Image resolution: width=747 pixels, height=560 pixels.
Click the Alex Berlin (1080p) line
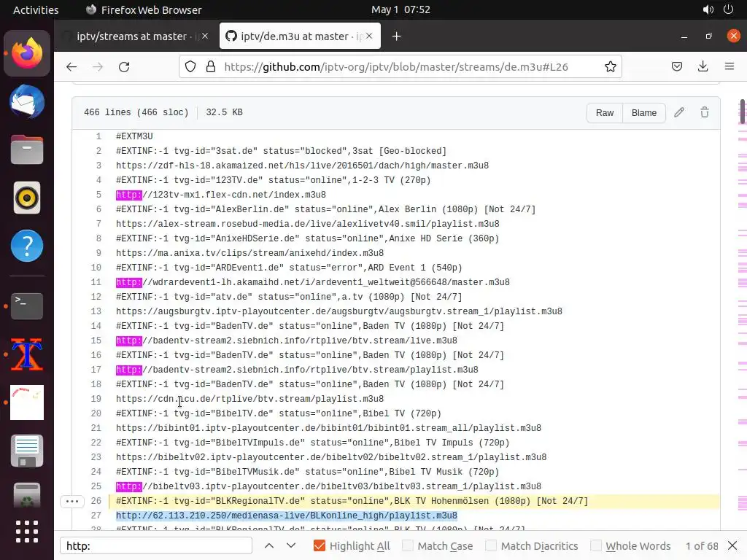(326, 209)
